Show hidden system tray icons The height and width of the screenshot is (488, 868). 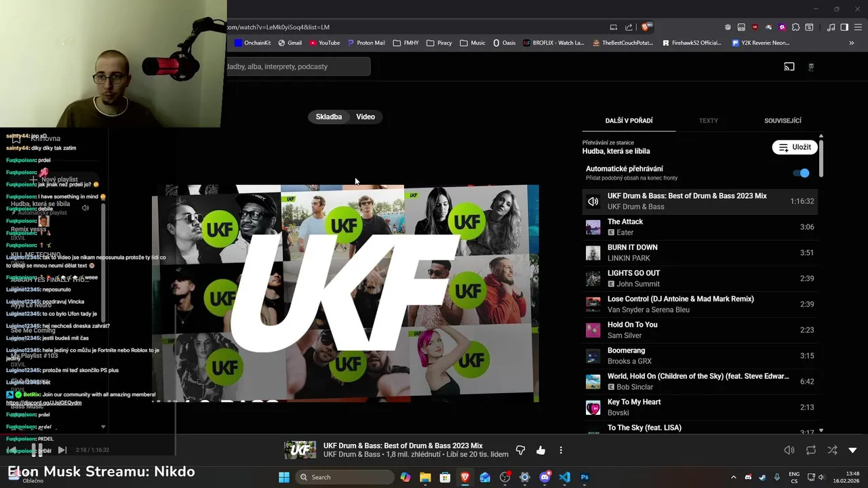[733, 477]
